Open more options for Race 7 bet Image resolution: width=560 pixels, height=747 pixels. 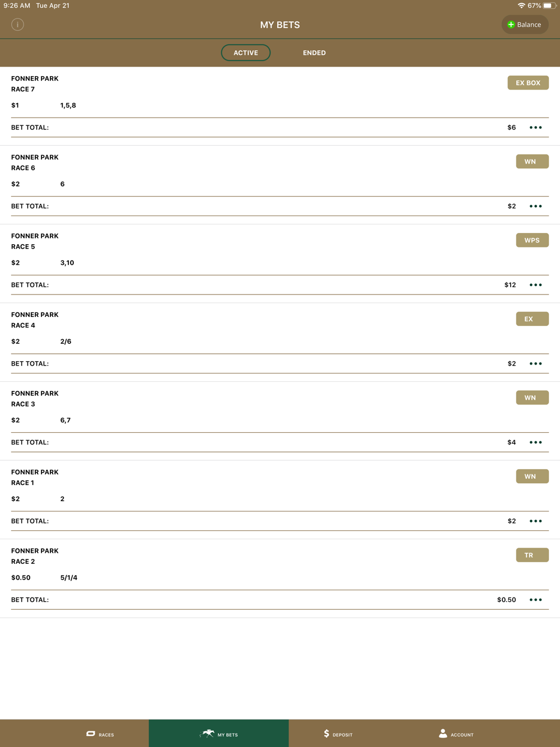point(536,128)
